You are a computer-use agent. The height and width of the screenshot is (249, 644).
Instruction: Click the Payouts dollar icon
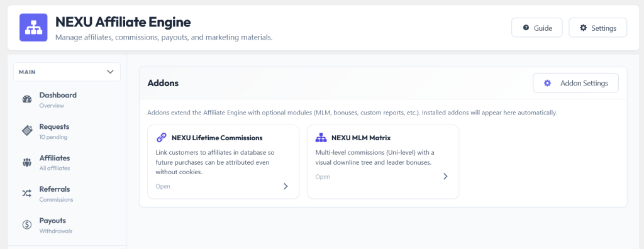(26, 225)
